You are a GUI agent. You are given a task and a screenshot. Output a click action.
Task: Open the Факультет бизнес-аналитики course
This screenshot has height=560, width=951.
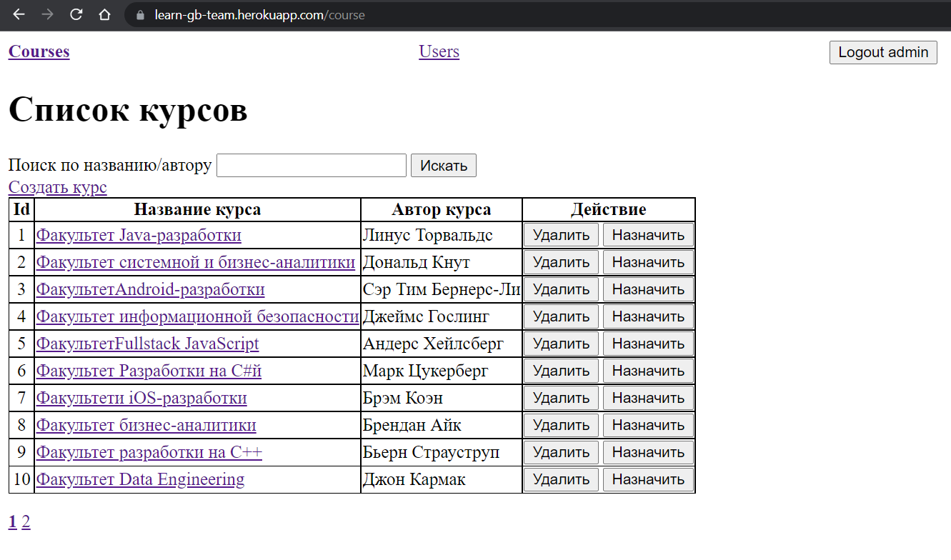146,425
